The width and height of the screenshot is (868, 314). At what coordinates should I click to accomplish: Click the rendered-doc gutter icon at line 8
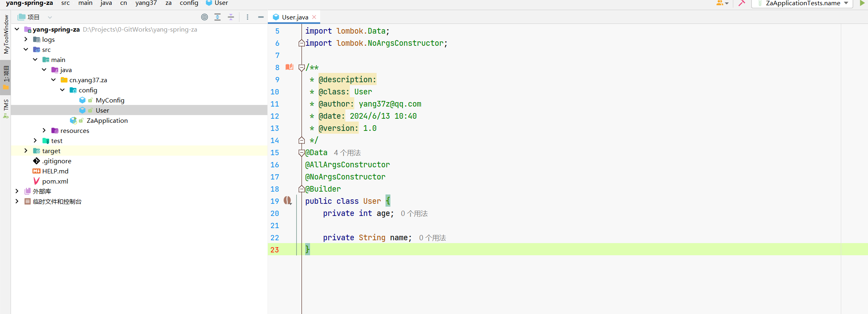(x=289, y=67)
